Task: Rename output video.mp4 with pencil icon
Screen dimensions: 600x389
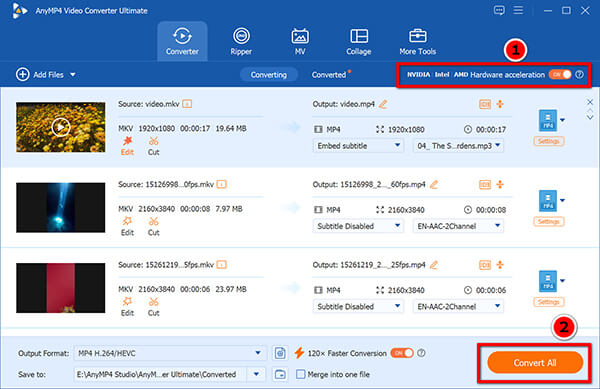Action: pyautogui.click(x=383, y=104)
